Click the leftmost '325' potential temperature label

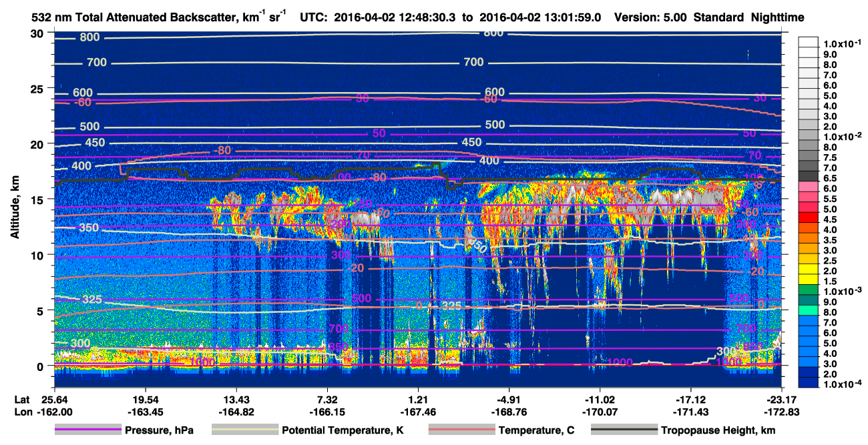coord(92,300)
